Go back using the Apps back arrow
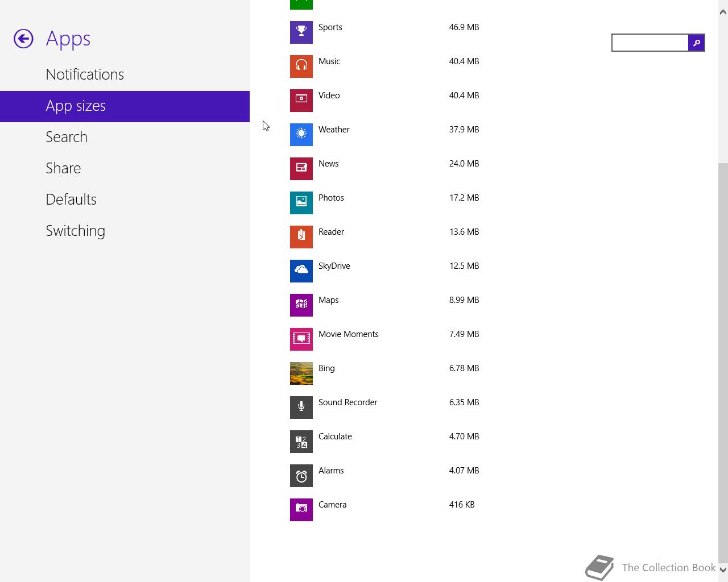Viewport: 728px width, 582px height. point(23,39)
